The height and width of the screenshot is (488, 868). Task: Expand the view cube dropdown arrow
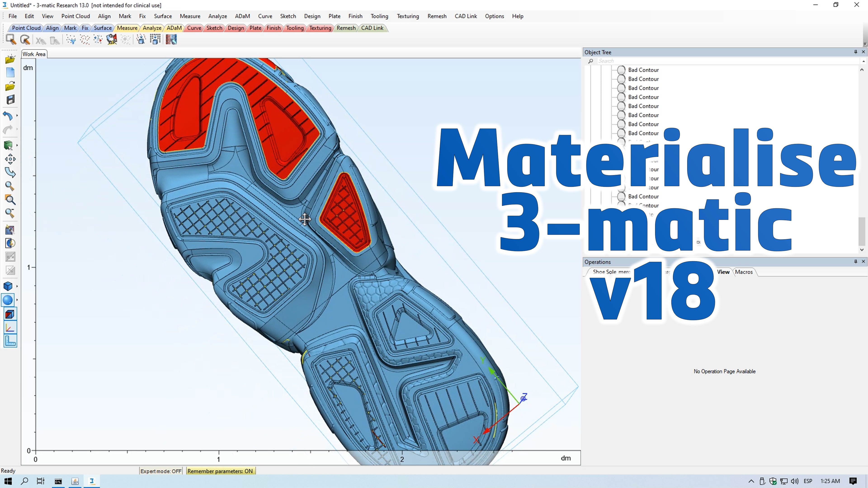coord(17,286)
